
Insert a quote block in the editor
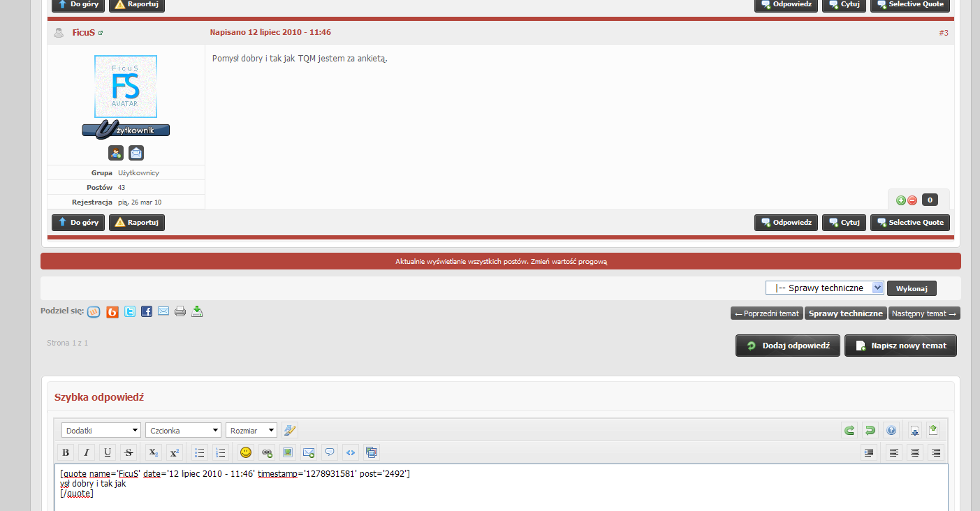pos(329,452)
